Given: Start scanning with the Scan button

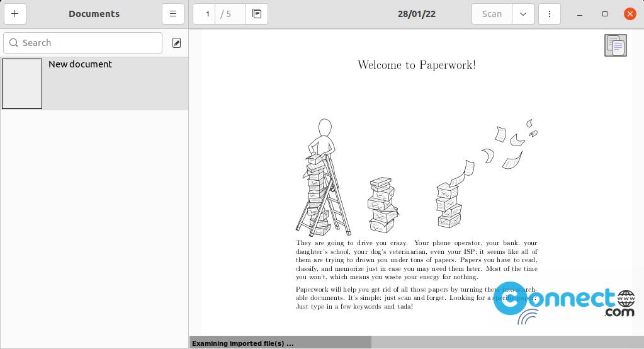Looking at the screenshot, I should (x=492, y=14).
